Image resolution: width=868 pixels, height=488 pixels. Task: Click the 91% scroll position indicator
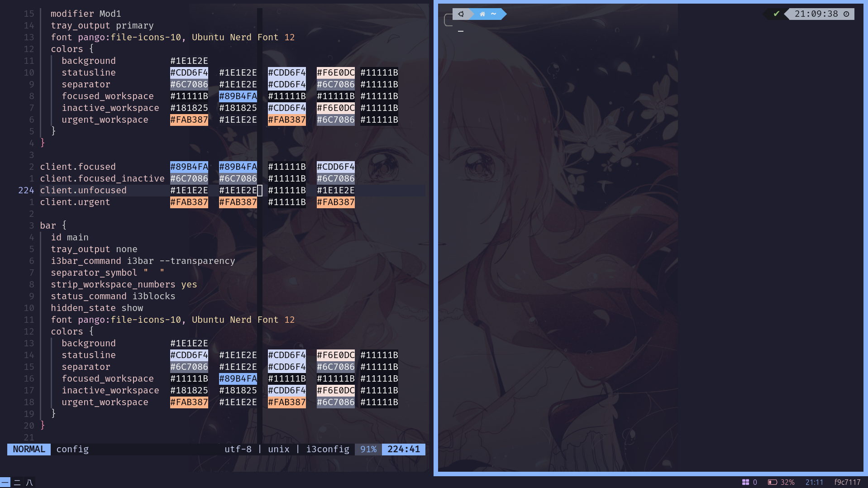pyautogui.click(x=368, y=449)
